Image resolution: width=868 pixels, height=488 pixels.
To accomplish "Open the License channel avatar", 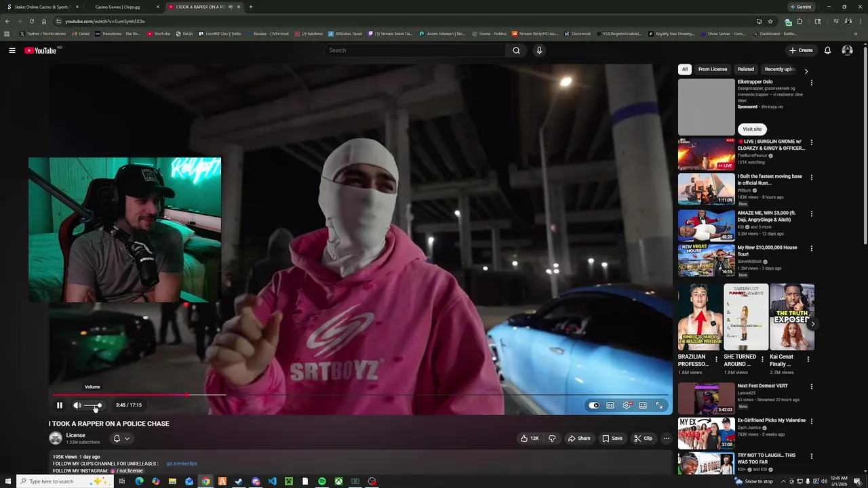I will coord(56,439).
